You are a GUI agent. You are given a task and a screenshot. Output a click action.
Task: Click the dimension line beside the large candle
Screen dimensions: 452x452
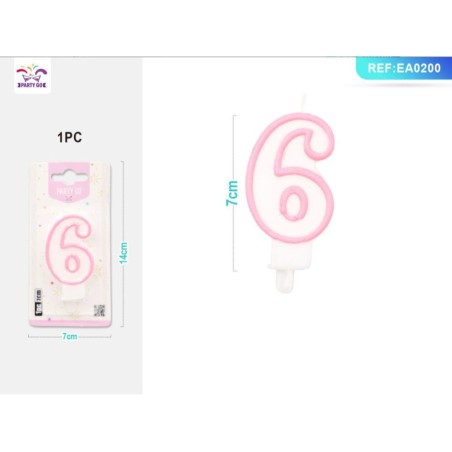235,193
